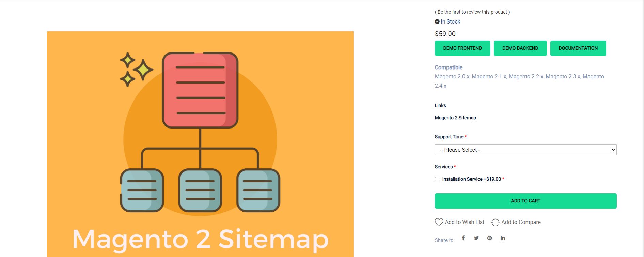Click the $59.00 price text
The image size is (644, 257).
445,34
